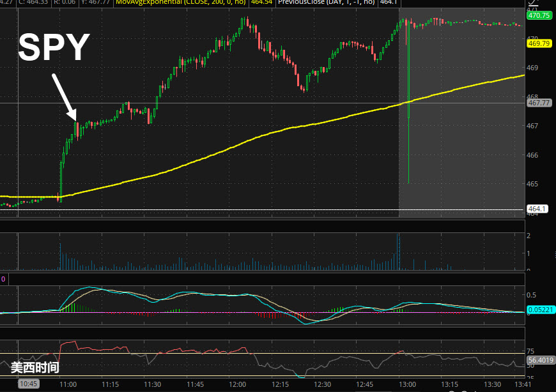Viewport: 556px width, 392px height.
Task: Click the 0.5 label on MACD axis
Action: (531, 295)
